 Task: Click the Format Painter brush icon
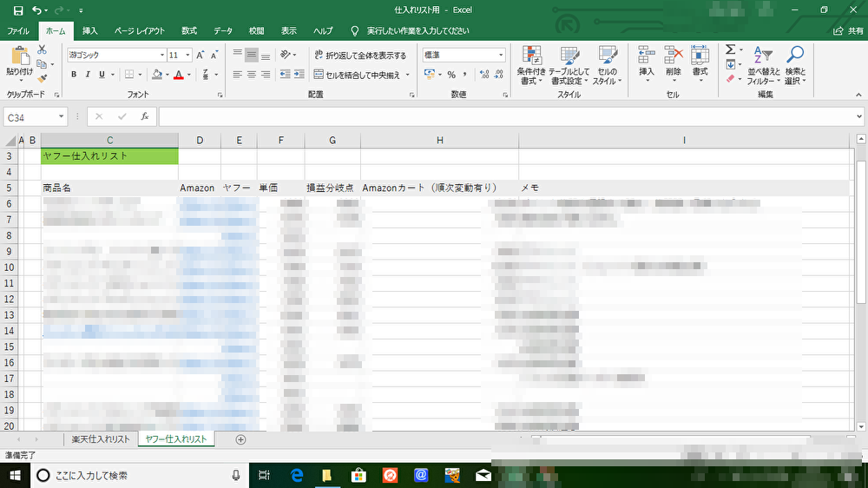pos(42,78)
